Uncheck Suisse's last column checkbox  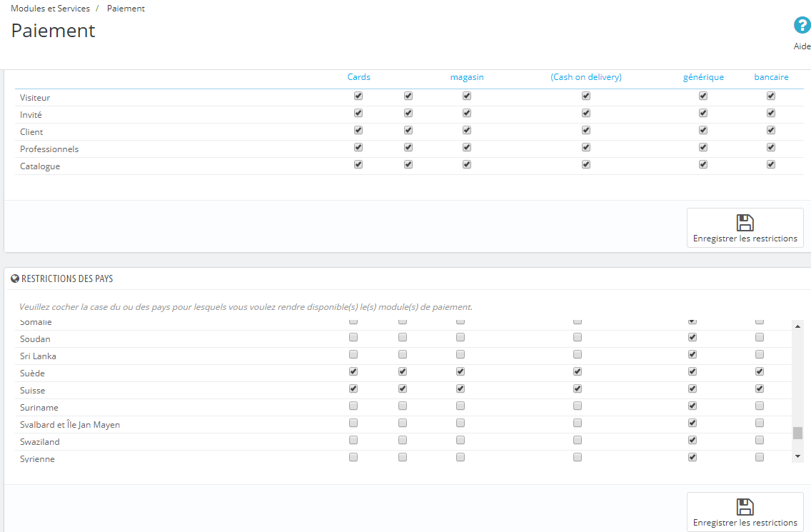(760, 388)
